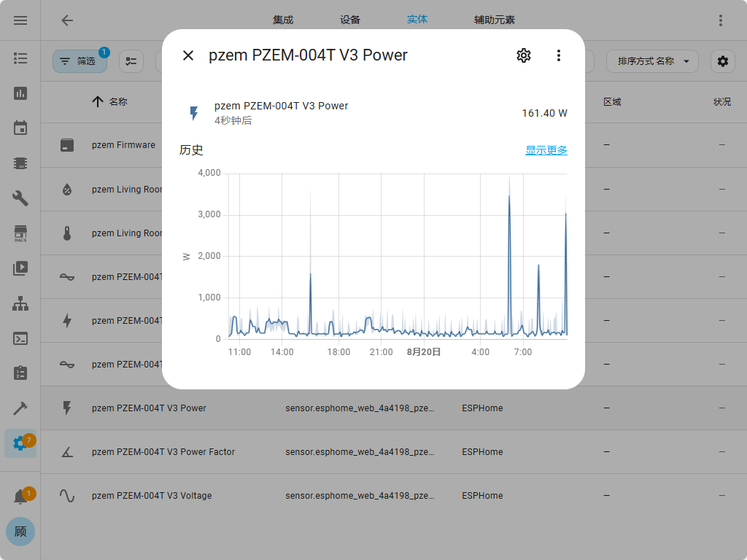Toggle the sidebar hamburger menu

tap(20, 20)
